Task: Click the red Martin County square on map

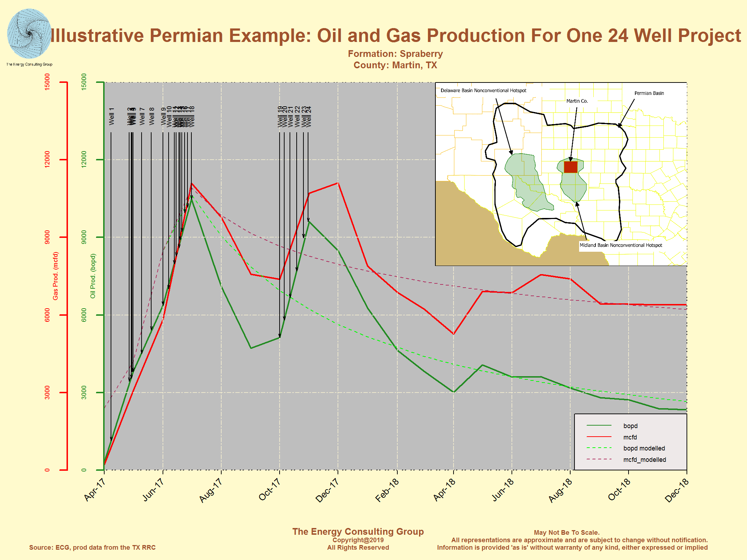Action: click(571, 167)
